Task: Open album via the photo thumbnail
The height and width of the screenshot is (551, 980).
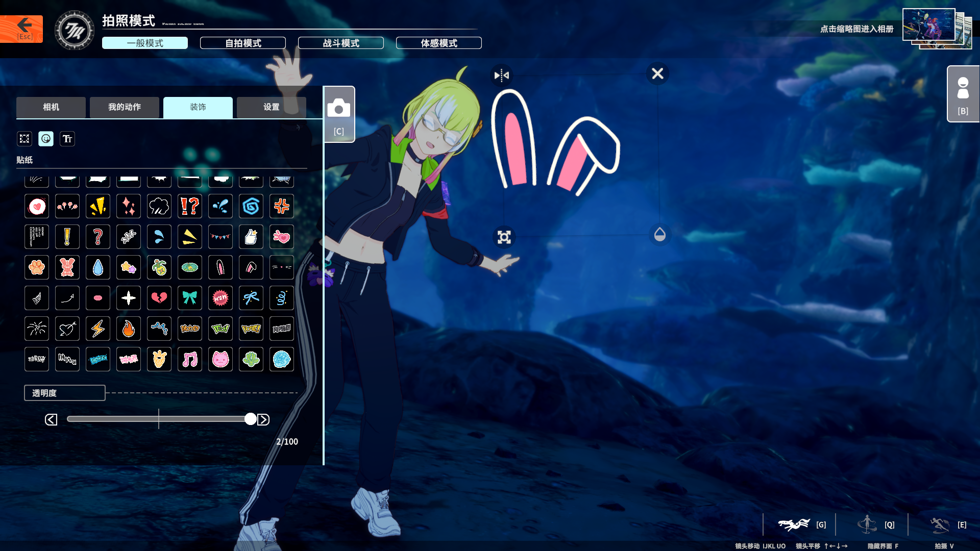Action: point(929,24)
